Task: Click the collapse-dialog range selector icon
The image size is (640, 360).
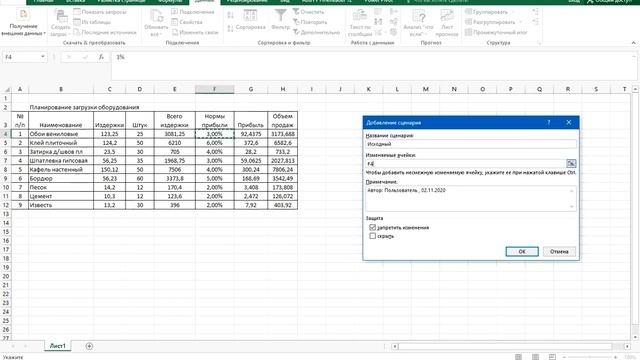Action: pyautogui.click(x=571, y=164)
